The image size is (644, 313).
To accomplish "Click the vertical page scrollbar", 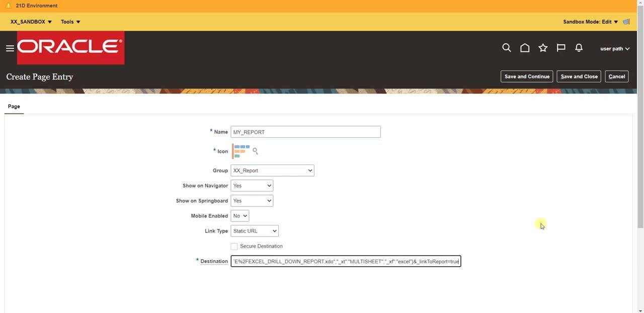I will point(640,116).
